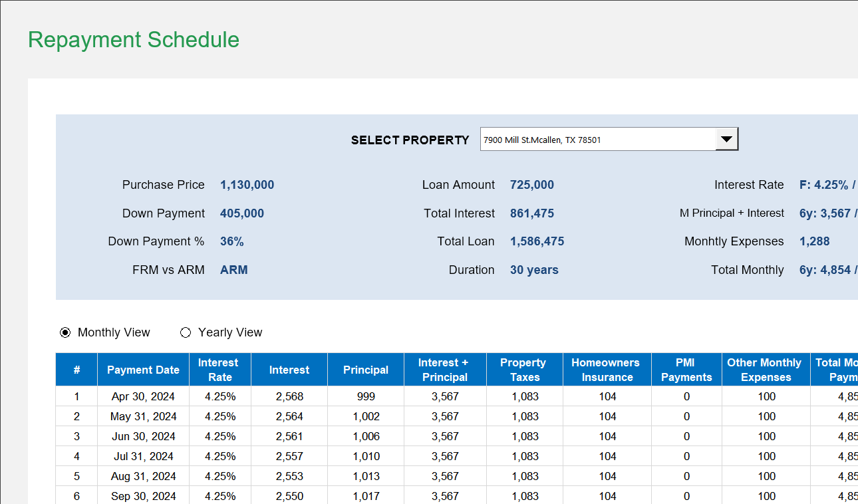Image resolution: width=858 pixels, height=504 pixels.
Task: Select the Repayment Schedule title
Action: tap(133, 40)
